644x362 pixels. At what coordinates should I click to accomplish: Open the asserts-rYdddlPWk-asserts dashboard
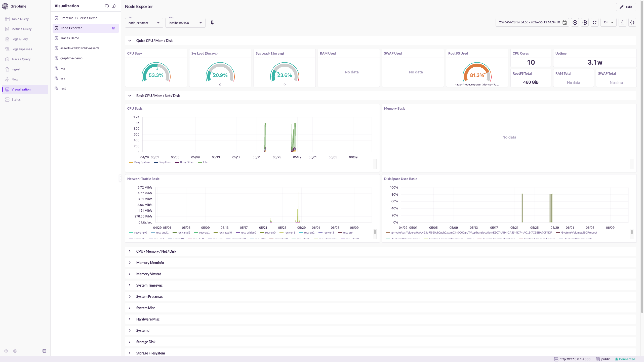(86, 48)
